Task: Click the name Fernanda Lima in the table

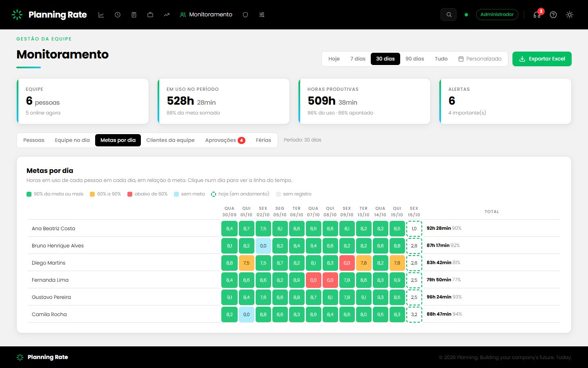Action: [50, 280]
